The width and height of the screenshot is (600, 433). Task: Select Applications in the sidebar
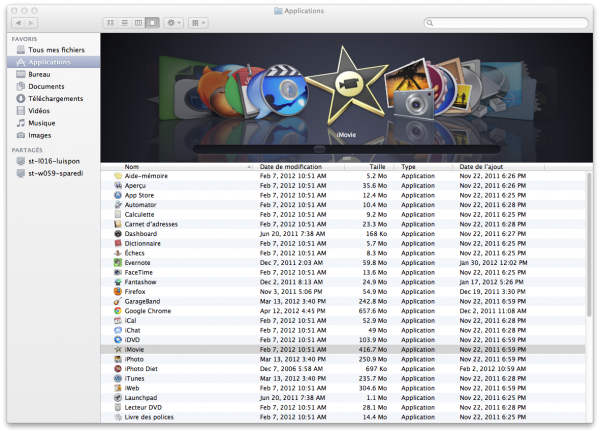[54, 62]
